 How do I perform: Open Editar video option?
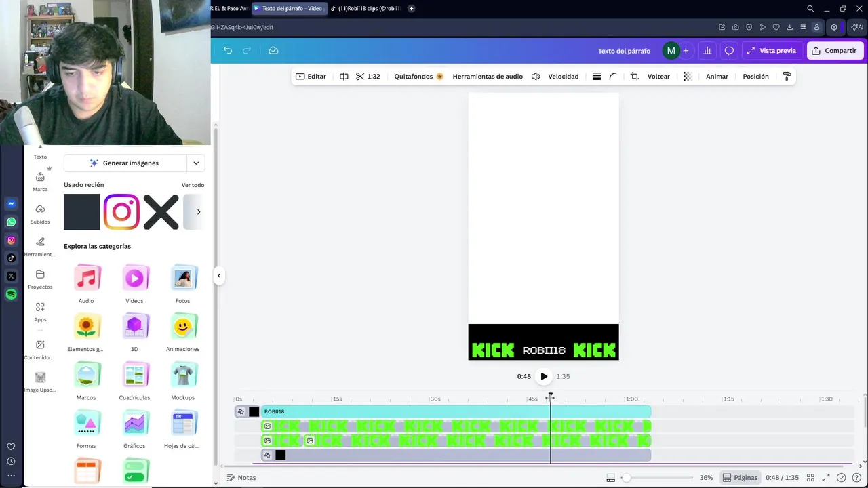pyautogui.click(x=311, y=77)
